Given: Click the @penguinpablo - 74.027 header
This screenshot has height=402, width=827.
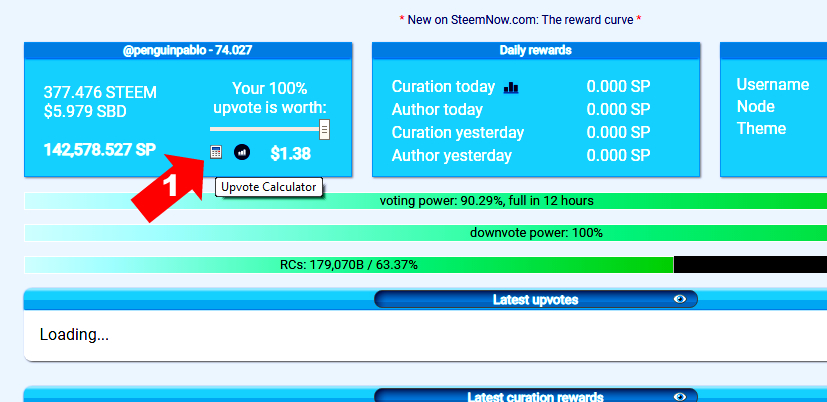Looking at the screenshot, I should (x=188, y=51).
